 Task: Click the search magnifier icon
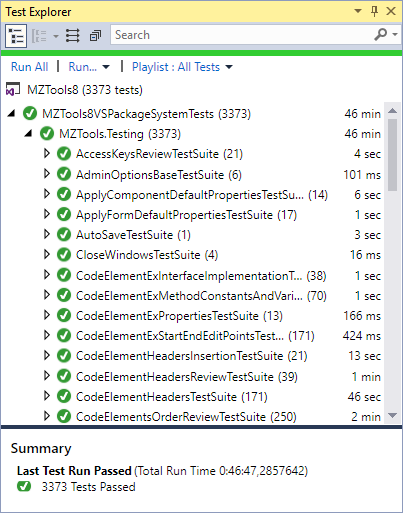[381, 35]
